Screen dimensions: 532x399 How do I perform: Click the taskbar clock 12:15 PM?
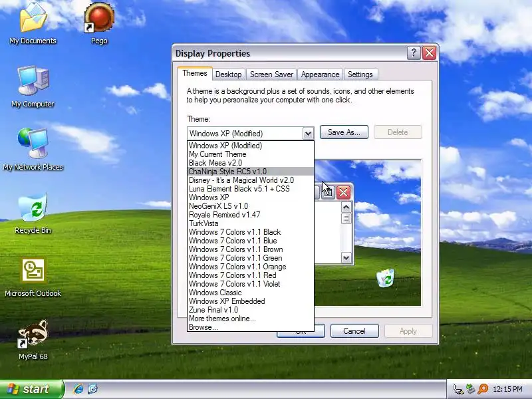tap(507, 389)
